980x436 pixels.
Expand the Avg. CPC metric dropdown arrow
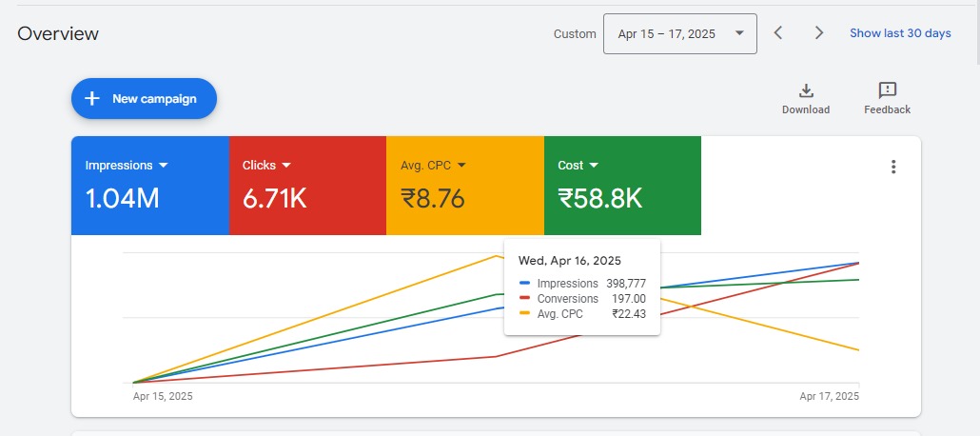[461, 166]
